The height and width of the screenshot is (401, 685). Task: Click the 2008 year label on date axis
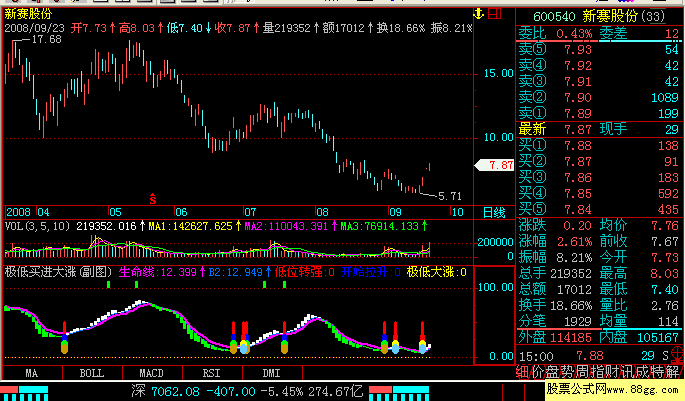(18, 212)
